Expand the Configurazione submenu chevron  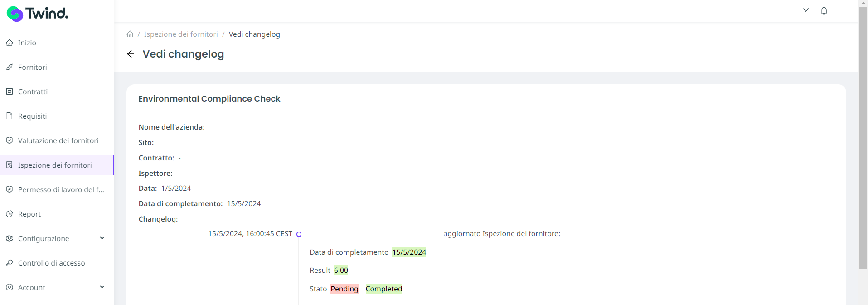coord(102,238)
